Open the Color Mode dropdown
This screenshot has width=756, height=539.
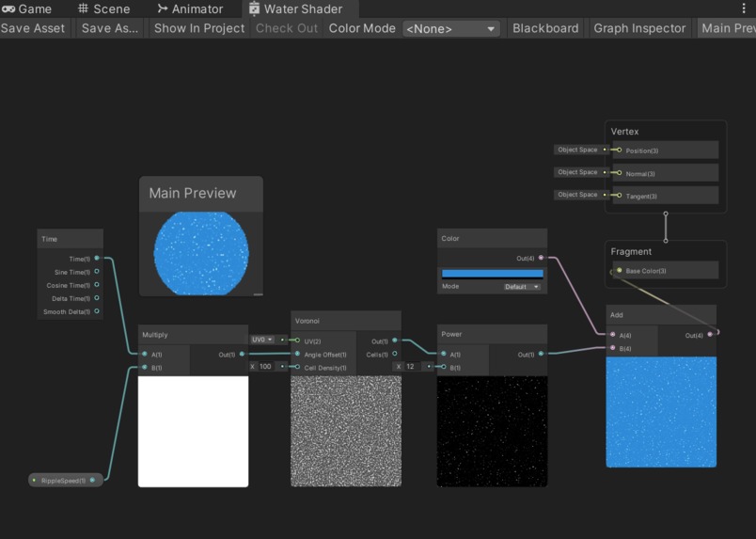click(x=450, y=28)
